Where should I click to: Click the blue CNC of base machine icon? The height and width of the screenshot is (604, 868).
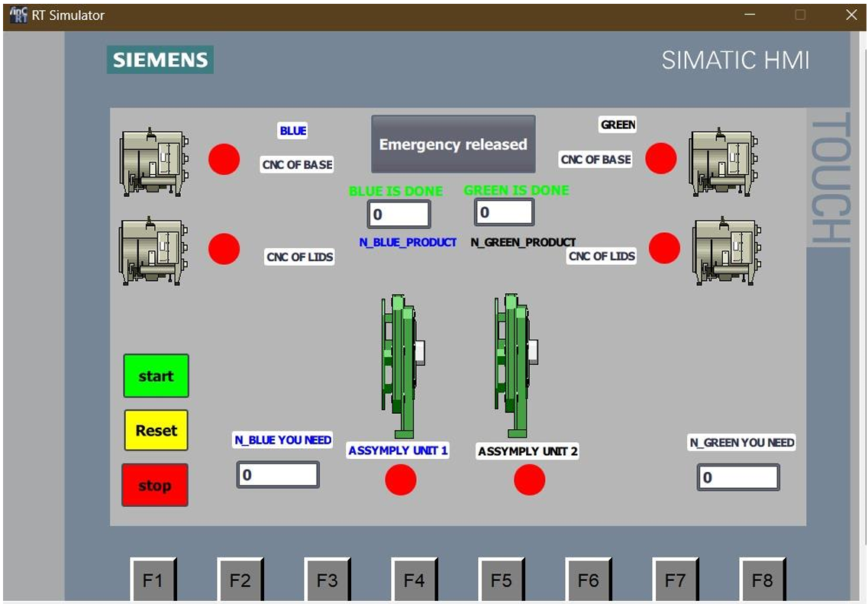tap(154, 162)
